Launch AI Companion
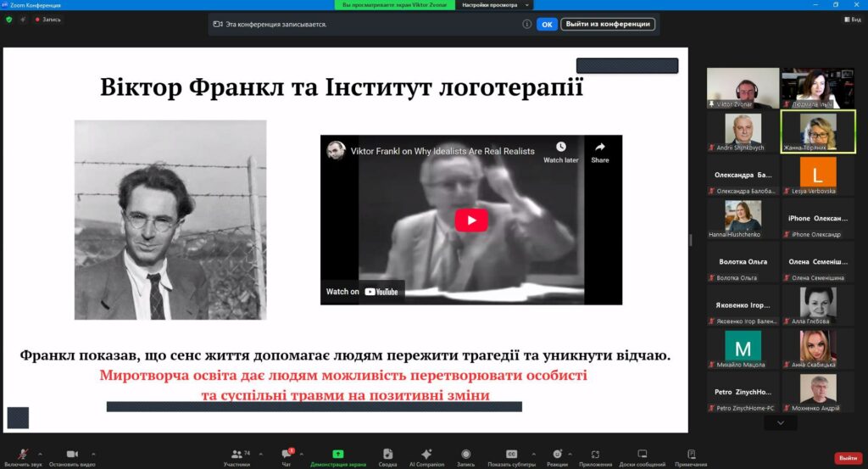Image resolution: width=868 pixels, height=469 pixels. pyautogui.click(x=426, y=457)
